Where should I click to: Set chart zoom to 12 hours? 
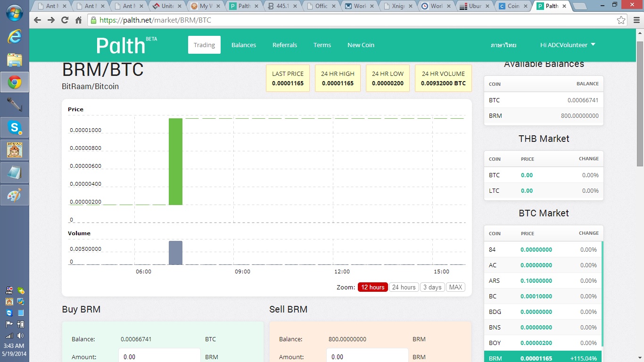pyautogui.click(x=373, y=287)
